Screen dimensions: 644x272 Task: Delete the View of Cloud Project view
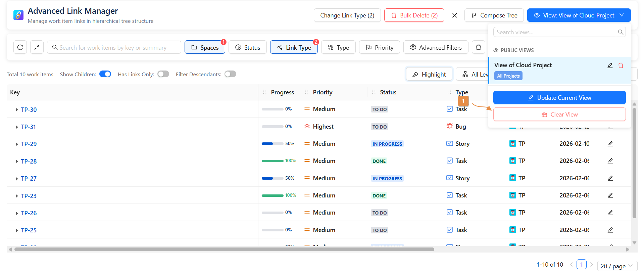click(x=621, y=65)
